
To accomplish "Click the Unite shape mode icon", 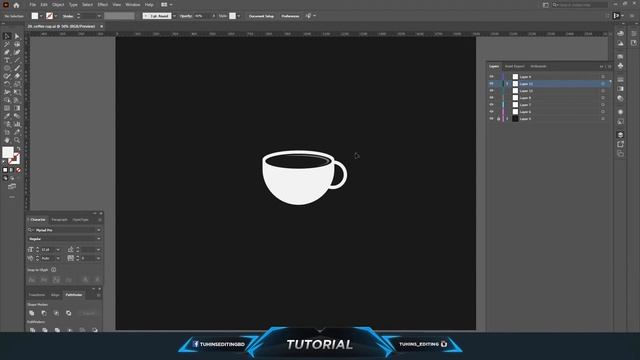I will pos(32,313).
